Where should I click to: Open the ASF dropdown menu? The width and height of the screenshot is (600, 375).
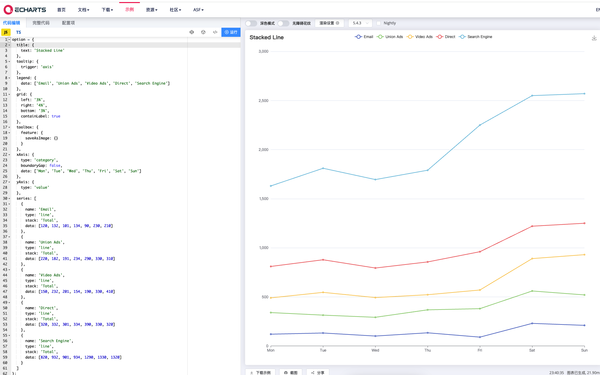pyautogui.click(x=198, y=10)
